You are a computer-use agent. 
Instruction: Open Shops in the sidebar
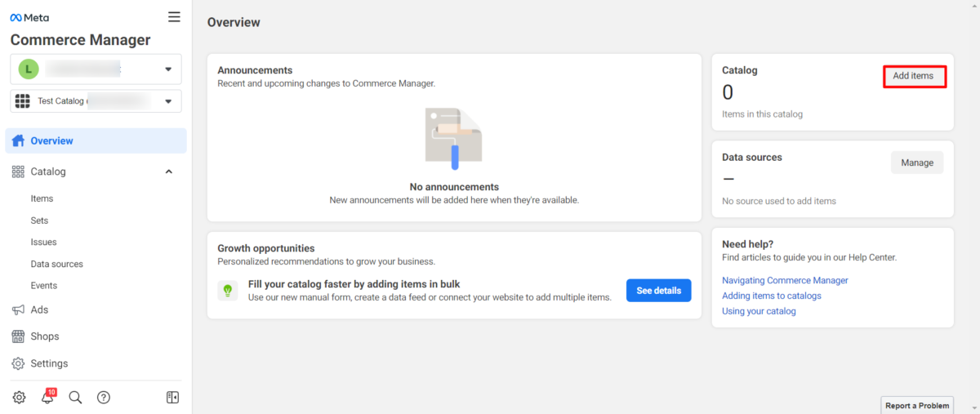point(45,336)
